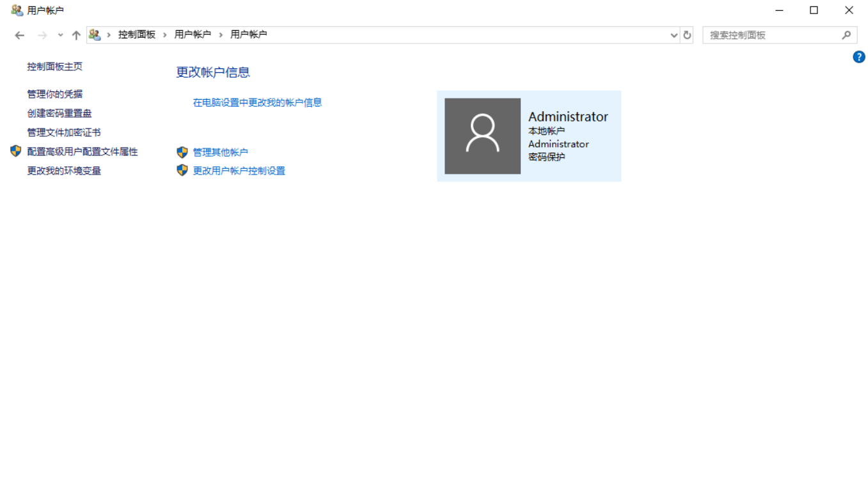This screenshot has height=482, width=868.
Task: Open the Help question mark icon
Action: tap(858, 56)
